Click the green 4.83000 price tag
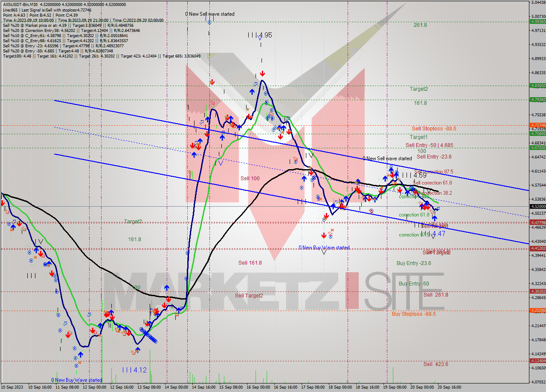Image resolution: width=546 pixels, height=392 pixels. click(x=537, y=85)
